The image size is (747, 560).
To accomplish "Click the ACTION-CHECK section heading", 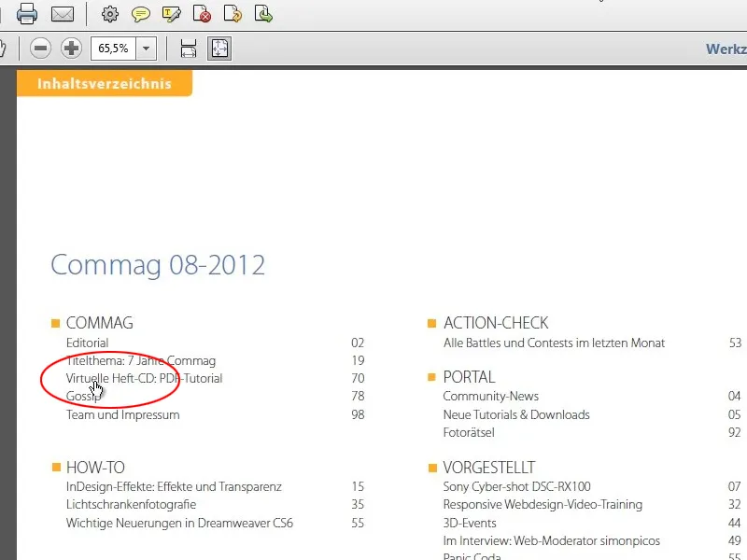I will coord(496,323).
